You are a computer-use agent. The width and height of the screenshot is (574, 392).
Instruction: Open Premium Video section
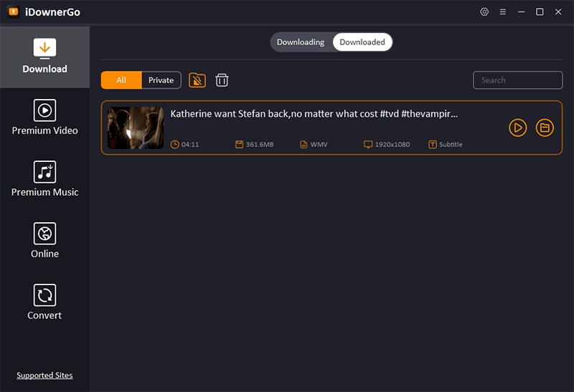click(x=44, y=118)
